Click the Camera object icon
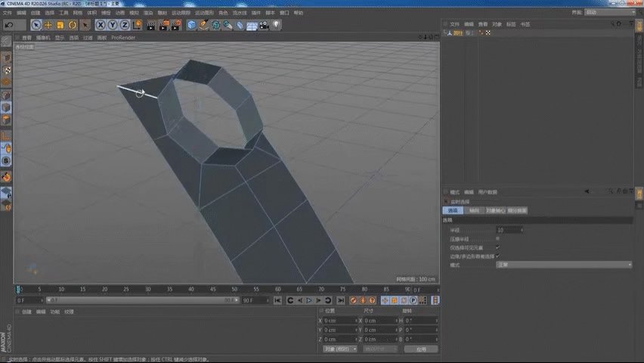Image resolution: width=644 pixels, height=363 pixels. tap(264, 25)
